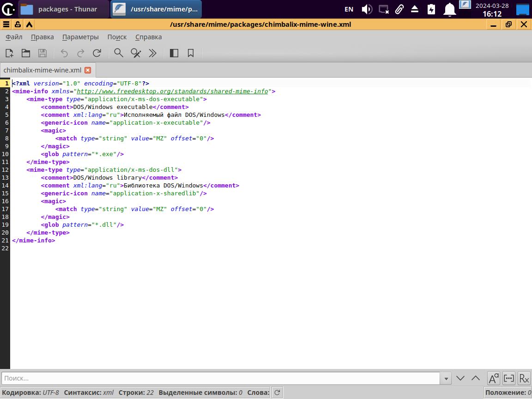The image size is (532, 399).
Task: Open the Replace tool icon
Action: 136,53
